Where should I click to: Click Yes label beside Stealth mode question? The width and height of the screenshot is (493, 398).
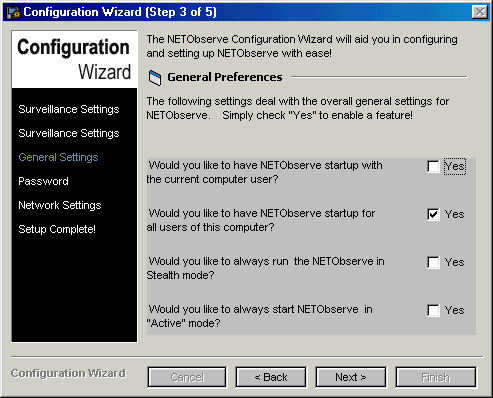454,262
